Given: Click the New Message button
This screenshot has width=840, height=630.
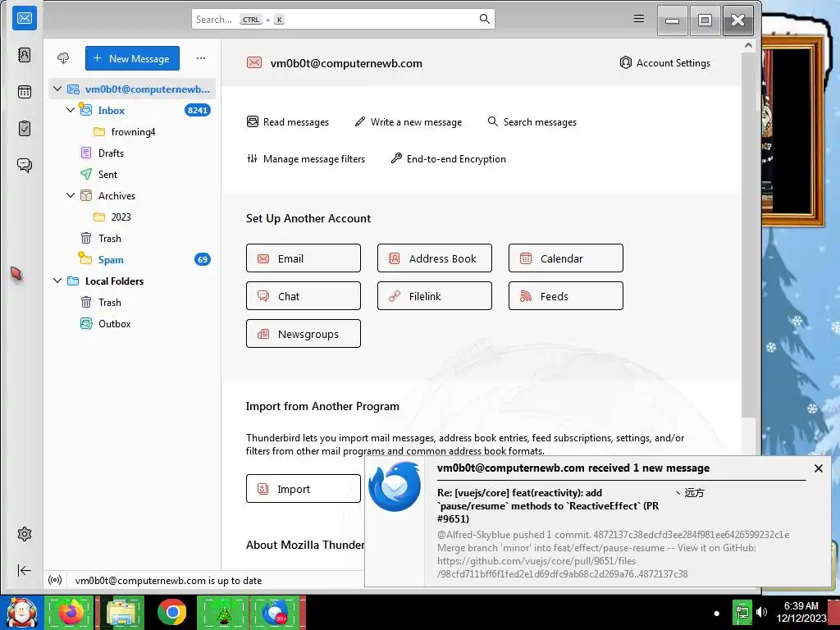Looking at the screenshot, I should pos(132,58).
